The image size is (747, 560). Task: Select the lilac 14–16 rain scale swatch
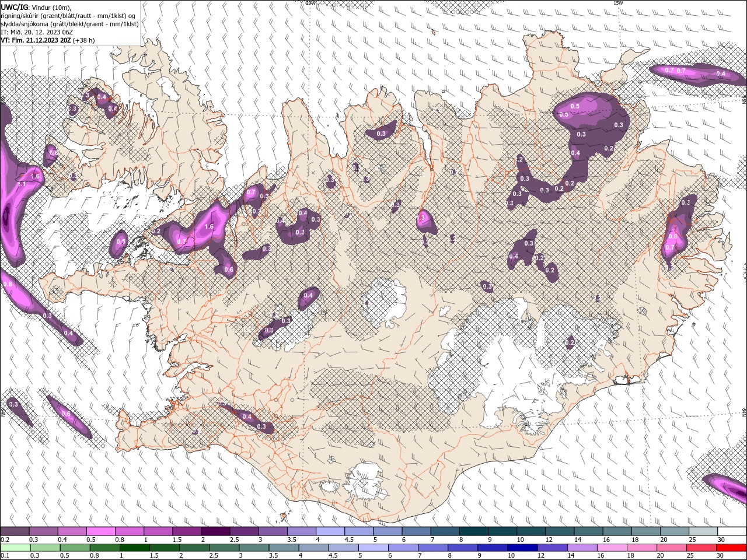(582, 548)
